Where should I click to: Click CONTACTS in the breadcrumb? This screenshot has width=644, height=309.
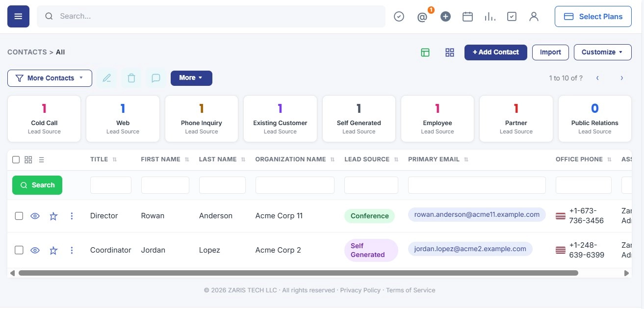pyautogui.click(x=27, y=52)
